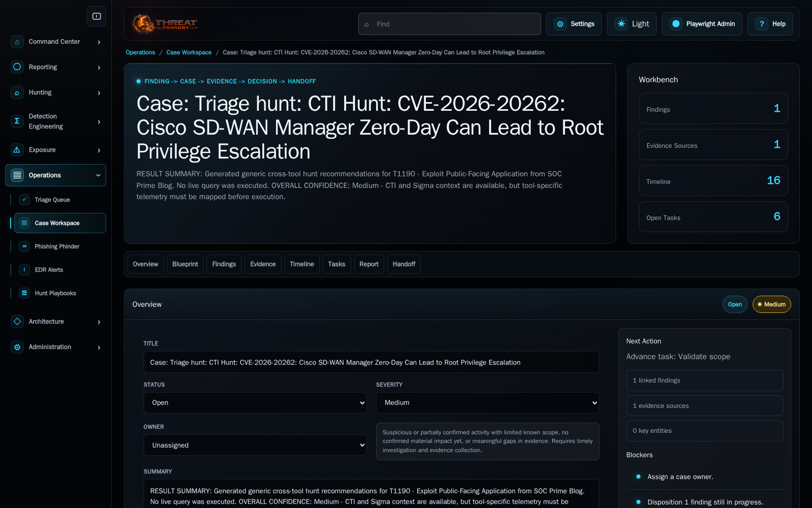
Task: Click the Open status badge
Action: (735, 304)
